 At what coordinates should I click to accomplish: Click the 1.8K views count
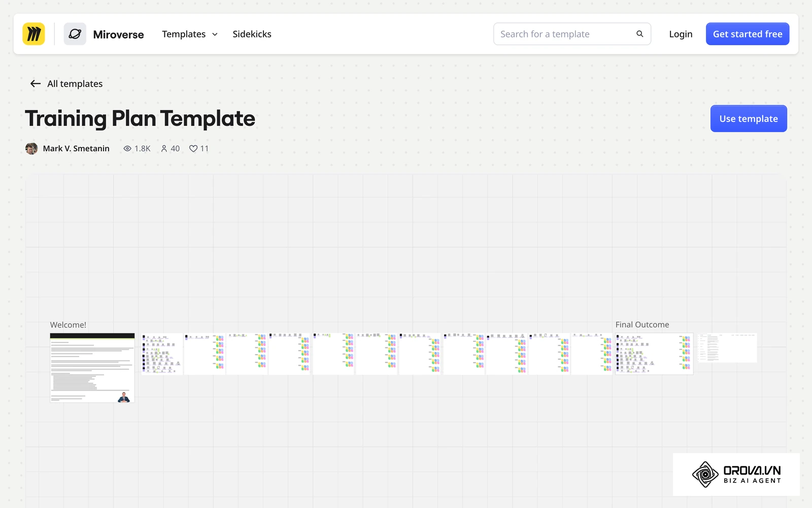click(143, 148)
